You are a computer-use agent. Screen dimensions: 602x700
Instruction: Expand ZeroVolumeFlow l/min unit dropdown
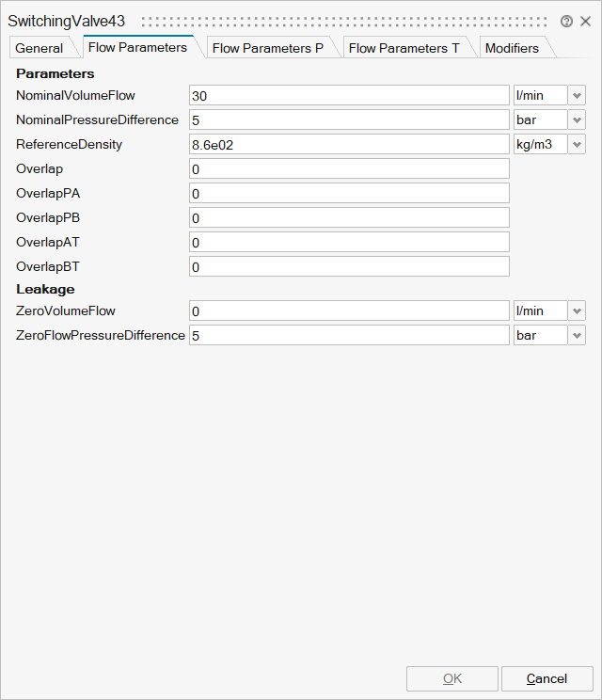(x=577, y=310)
